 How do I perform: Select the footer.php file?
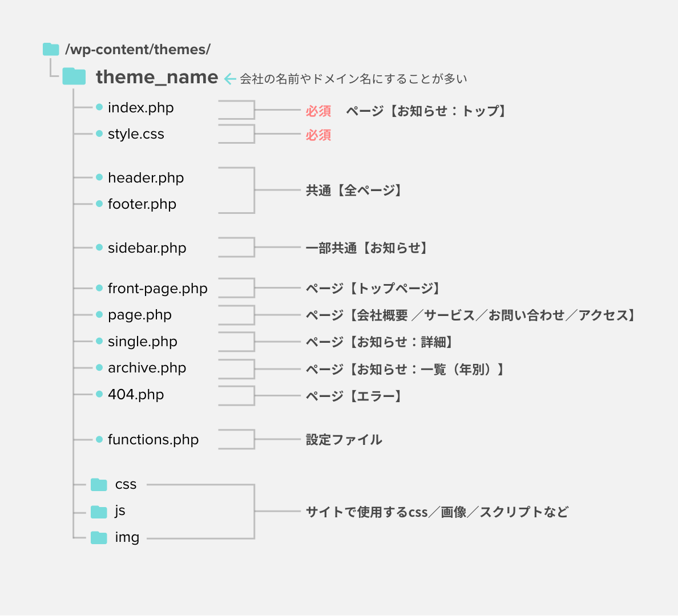click(142, 204)
